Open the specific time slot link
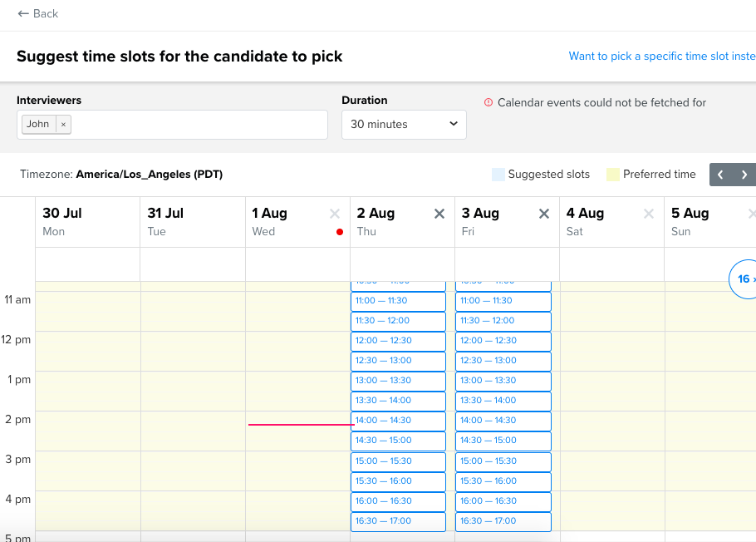The width and height of the screenshot is (756, 542). (x=661, y=57)
